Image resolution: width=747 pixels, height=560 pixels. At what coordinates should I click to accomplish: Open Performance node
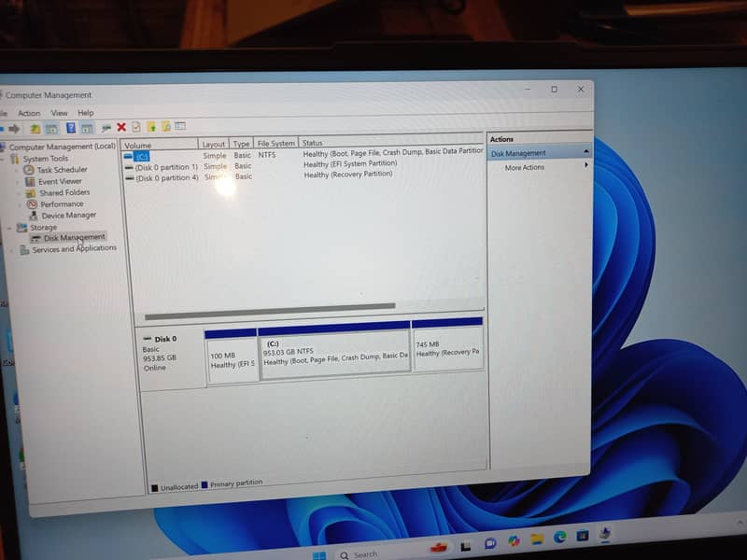[62, 204]
